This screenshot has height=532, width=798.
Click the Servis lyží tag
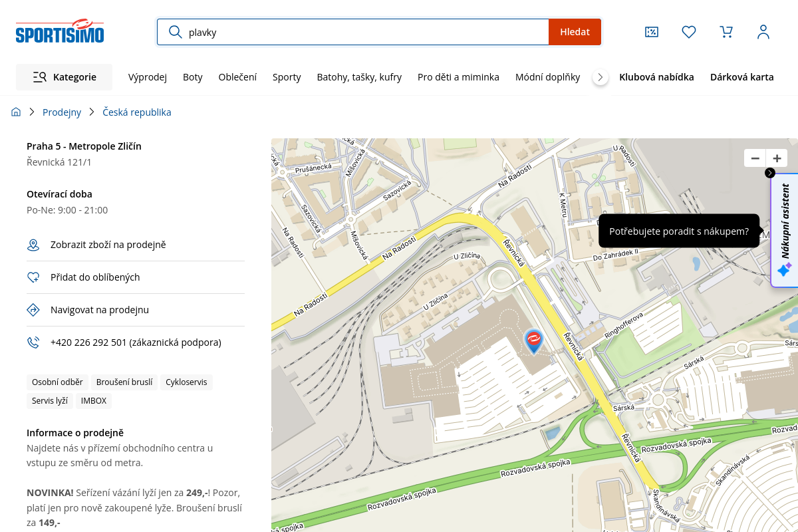50,401
